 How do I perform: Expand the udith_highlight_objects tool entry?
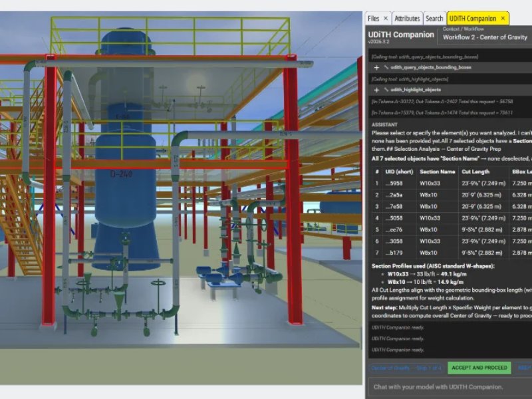[376, 90]
